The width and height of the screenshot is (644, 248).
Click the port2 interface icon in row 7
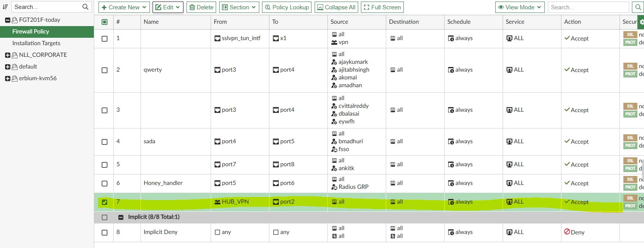pyautogui.click(x=276, y=202)
